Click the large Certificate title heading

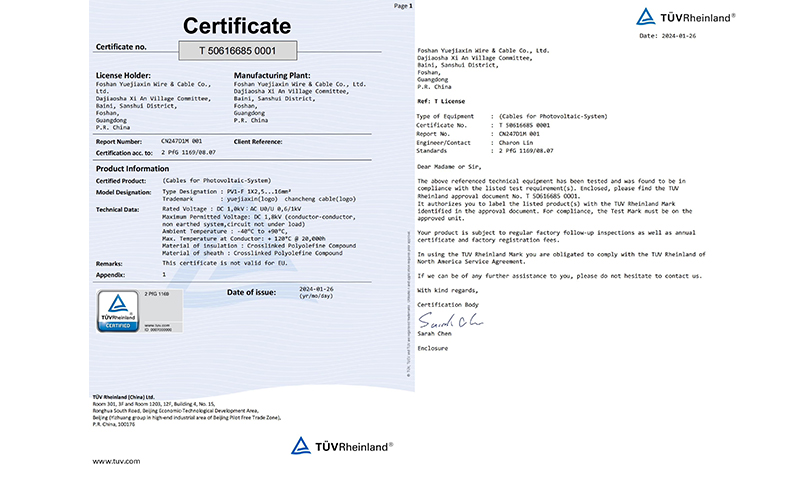(x=236, y=25)
